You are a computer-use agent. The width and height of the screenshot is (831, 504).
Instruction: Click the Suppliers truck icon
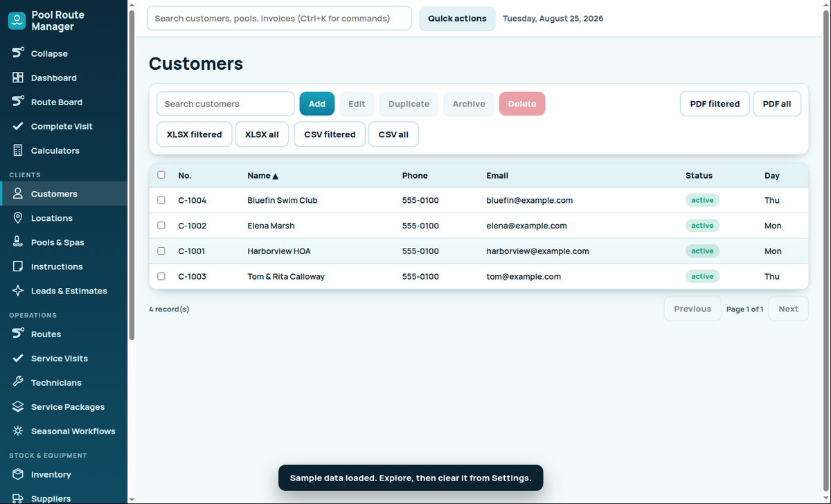click(19, 498)
